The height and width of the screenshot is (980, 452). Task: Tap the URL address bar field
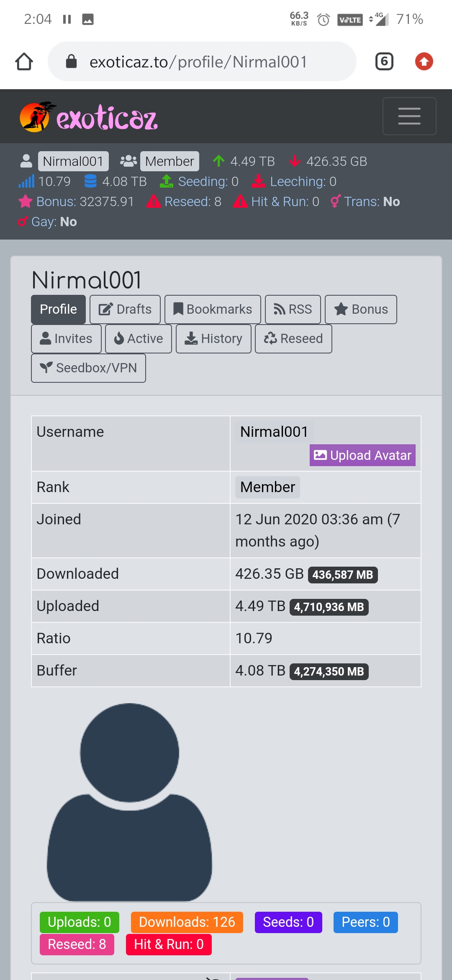pos(202,62)
